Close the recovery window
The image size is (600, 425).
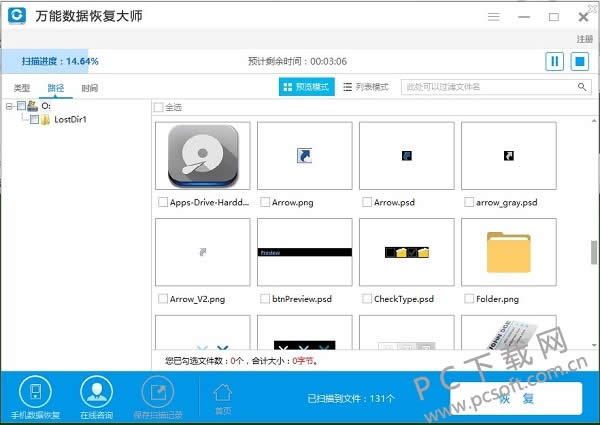[583, 17]
